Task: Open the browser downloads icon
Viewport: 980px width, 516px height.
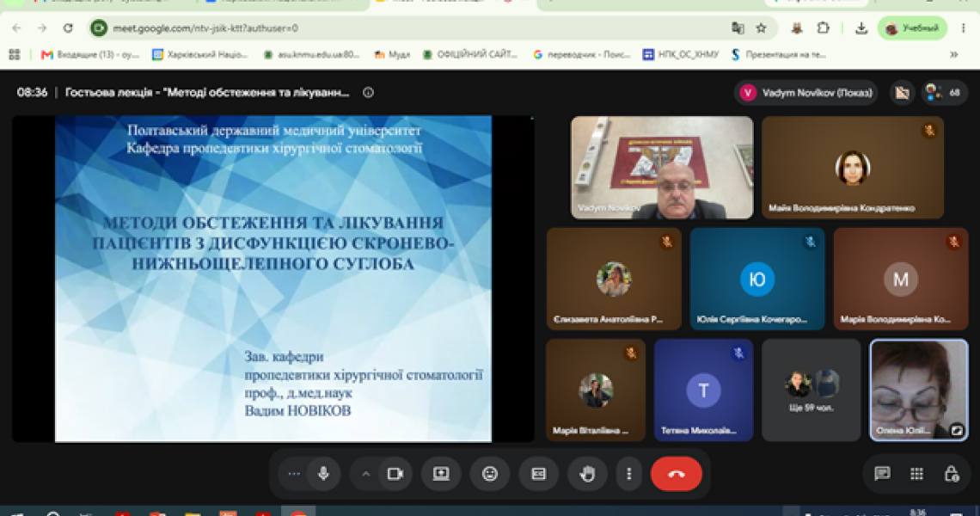Action: coord(861,28)
